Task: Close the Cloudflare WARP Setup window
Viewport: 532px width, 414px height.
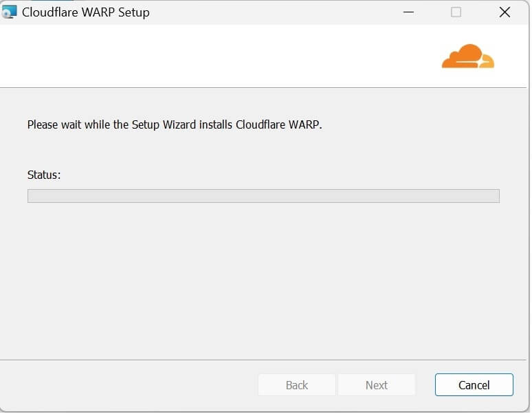Action: (505, 12)
